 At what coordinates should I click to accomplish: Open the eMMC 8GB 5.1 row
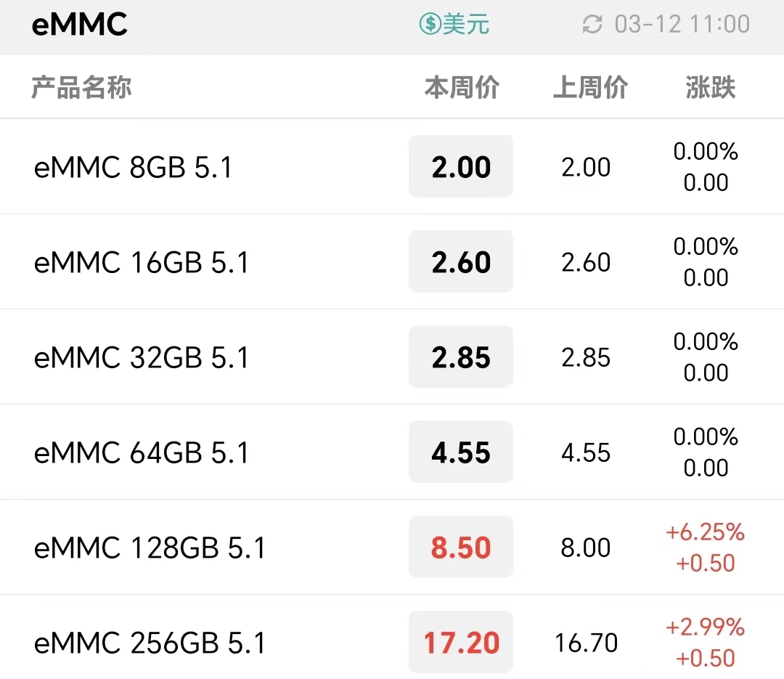coord(392,166)
